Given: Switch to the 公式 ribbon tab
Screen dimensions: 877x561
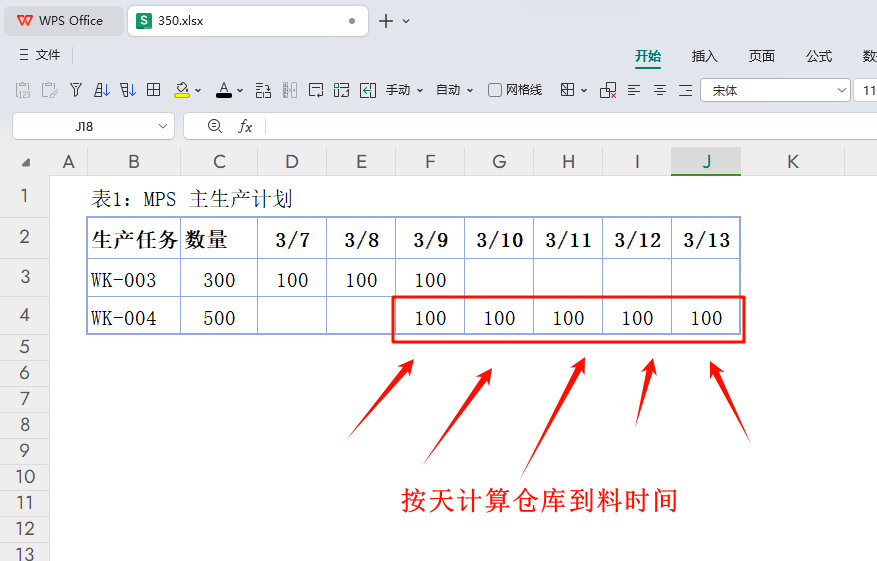Looking at the screenshot, I should coord(819,56).
